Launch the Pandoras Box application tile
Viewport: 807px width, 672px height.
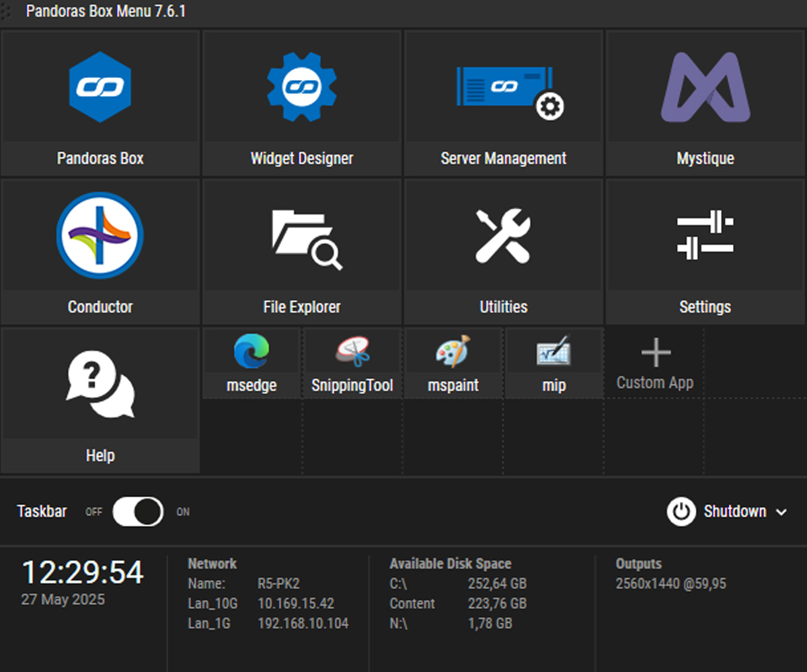click(x=100, y=102)
